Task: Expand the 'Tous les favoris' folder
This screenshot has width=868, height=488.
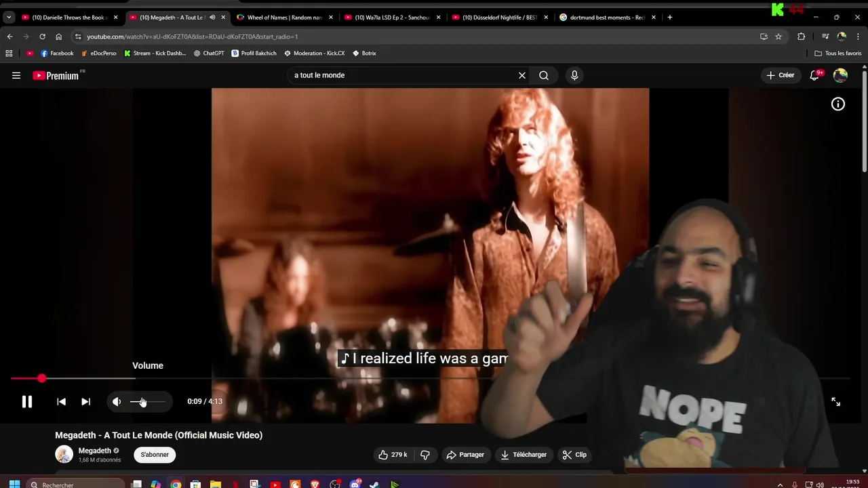Action: coord(837,53)
